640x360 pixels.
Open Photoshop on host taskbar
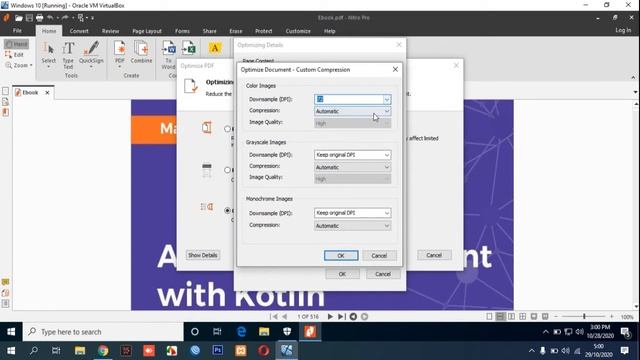(x=218, y=351)
